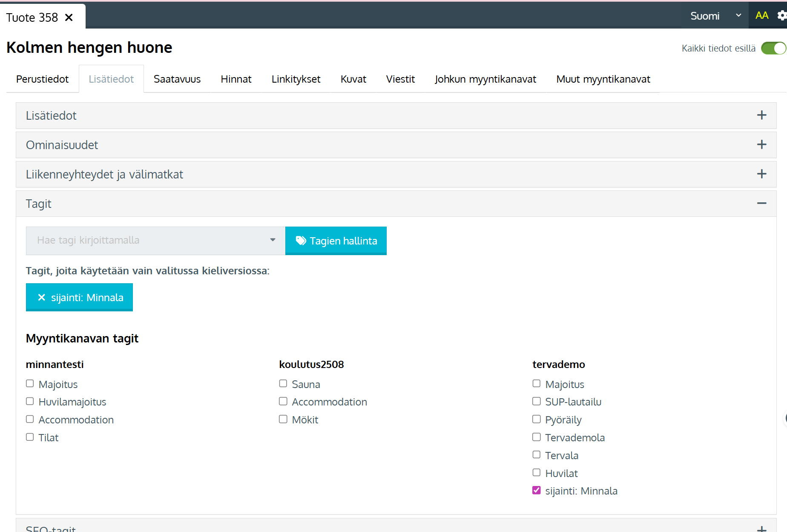Toggle AA text size option
The height and width of the screenshot is (532, 787).
pos(762,16)
